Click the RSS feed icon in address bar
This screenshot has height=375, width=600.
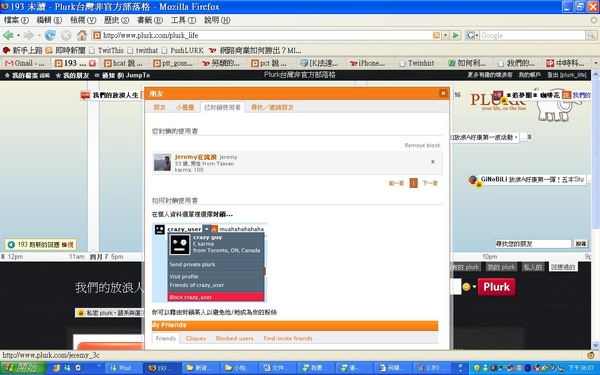pos(436,35)
